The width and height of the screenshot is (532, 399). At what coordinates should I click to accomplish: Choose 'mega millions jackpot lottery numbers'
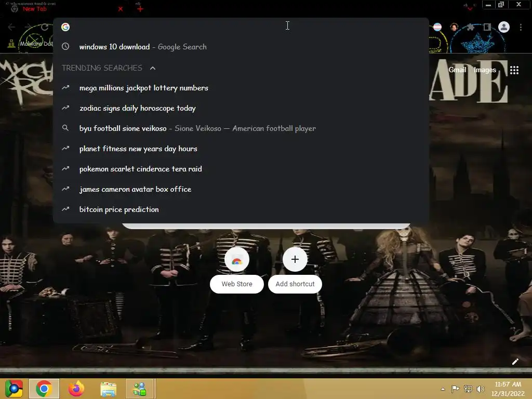(x=241, y=88)
